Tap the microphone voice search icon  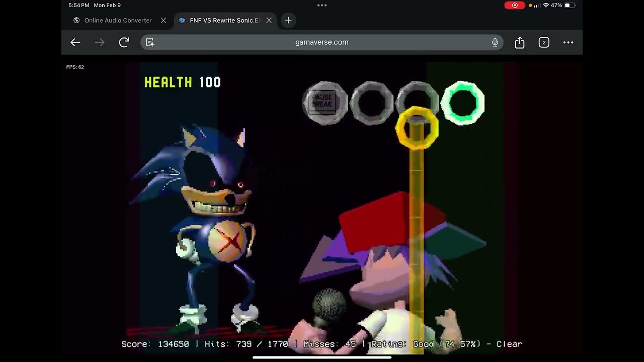495,42
